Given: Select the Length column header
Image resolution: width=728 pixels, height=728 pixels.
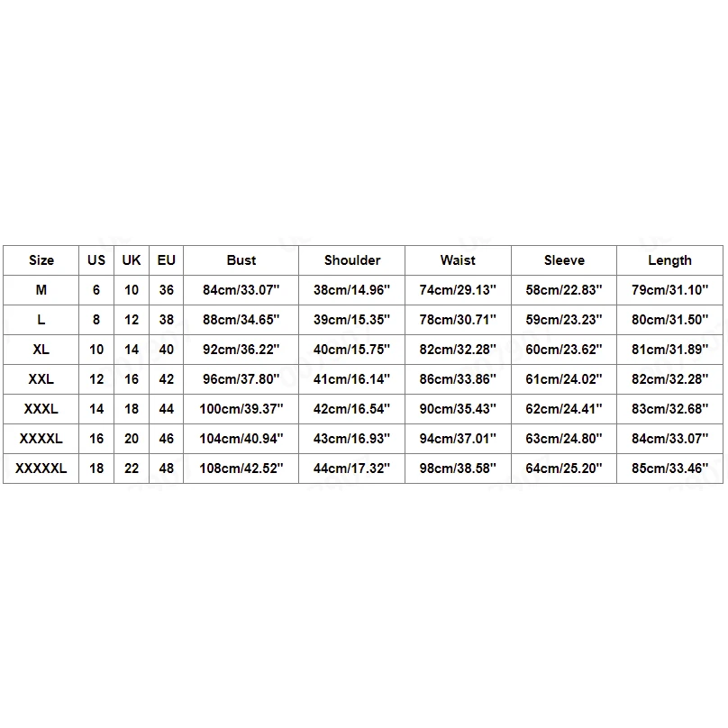Looking at the screenshot, I should (669, 260).
